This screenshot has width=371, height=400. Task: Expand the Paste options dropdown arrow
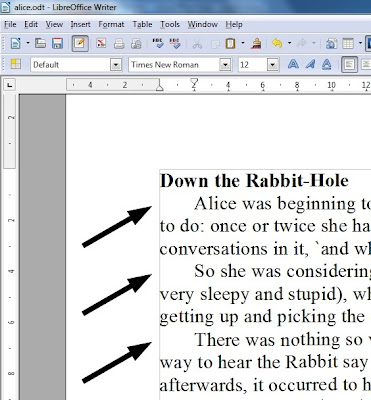(x=243, y=43)
